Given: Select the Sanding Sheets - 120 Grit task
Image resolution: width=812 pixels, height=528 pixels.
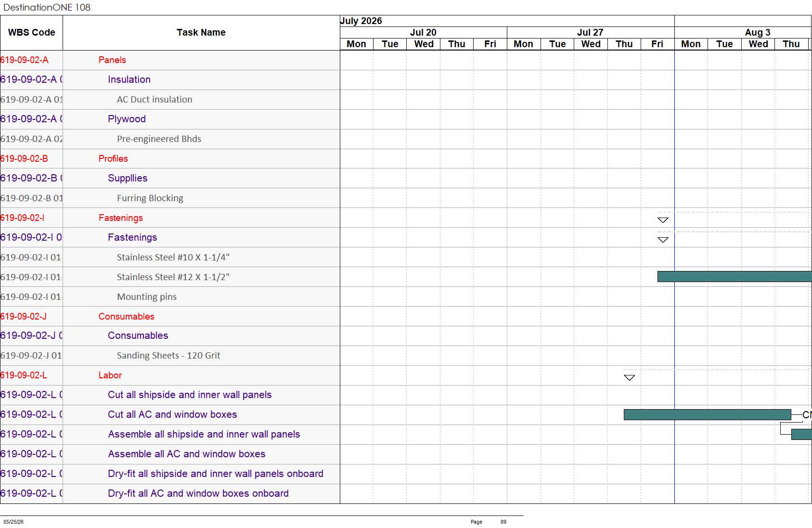Looking at the screenshot, I should pos(168,356).
